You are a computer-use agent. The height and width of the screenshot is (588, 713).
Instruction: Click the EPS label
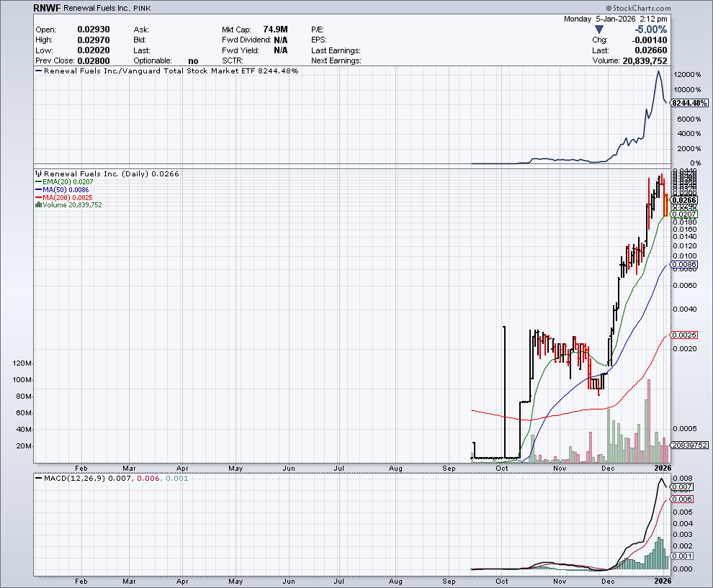pyautogui.click(x=319, y=40)
